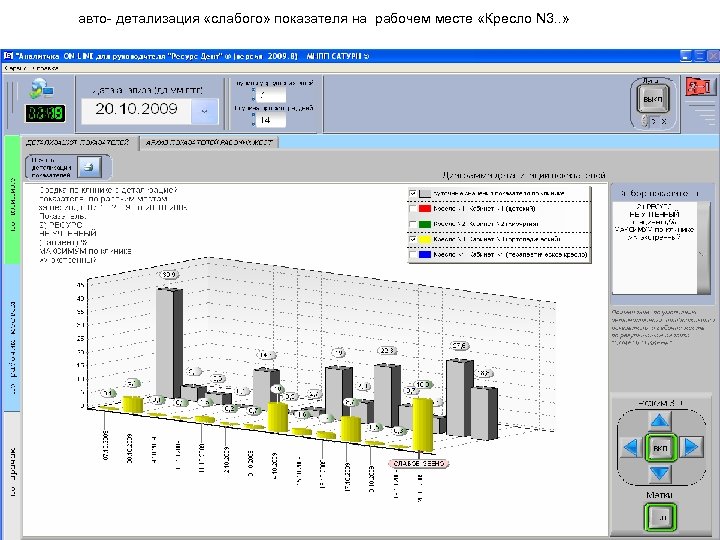
Task: Rotate chart with up arrow button
Action: coord(660,420)
